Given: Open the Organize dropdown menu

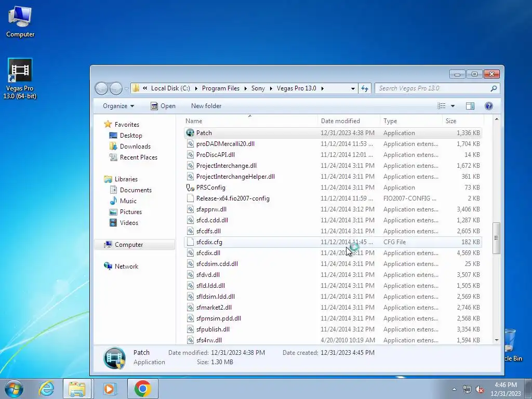Looking at the screenshot, I should tap(118, 106).
